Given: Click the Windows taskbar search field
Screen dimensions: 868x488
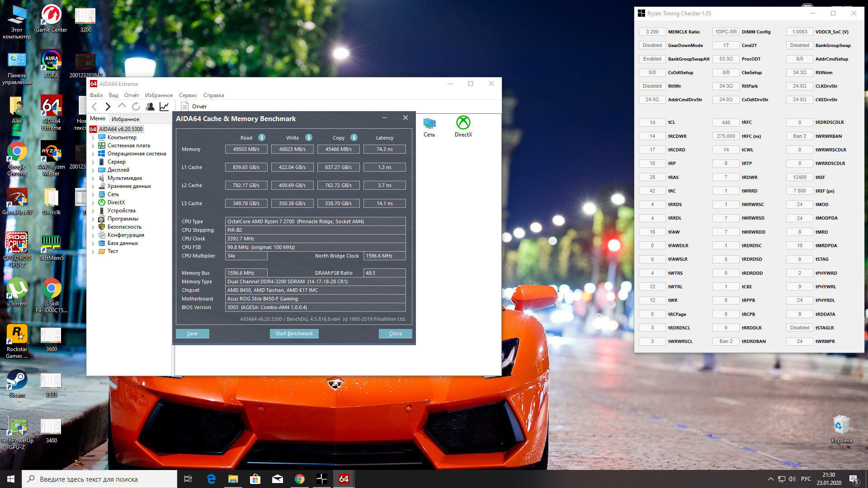Looking at the screenshot, I should tap(99, 479).
